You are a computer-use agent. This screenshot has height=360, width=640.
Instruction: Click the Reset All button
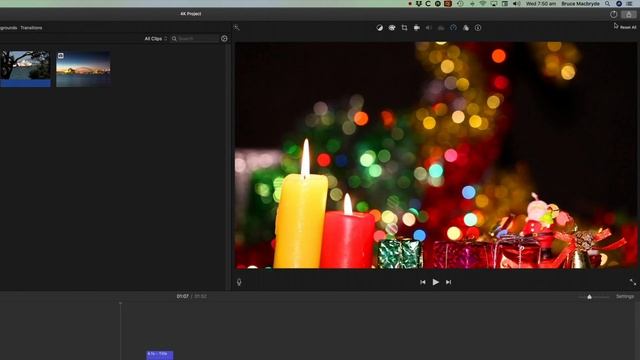pyautogui.click(x=628, y=27)
